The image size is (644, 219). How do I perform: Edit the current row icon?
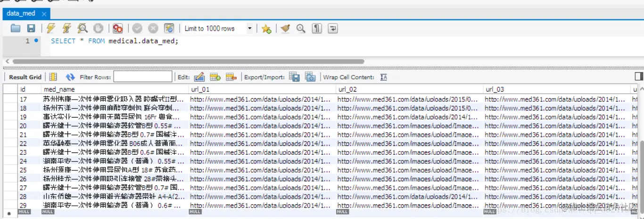click(x=199, y=77)
